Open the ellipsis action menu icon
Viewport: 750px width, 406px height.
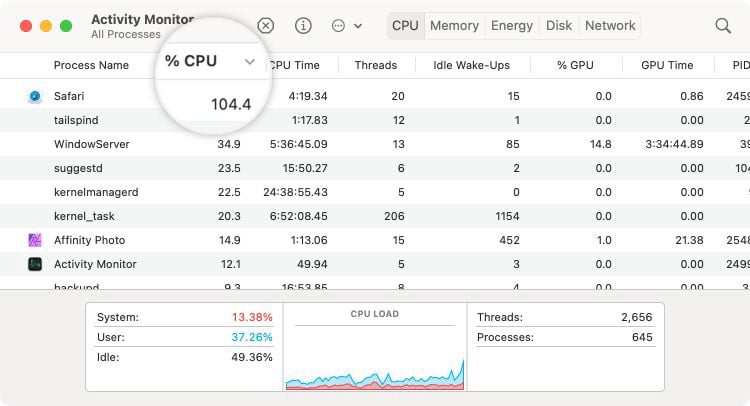point(338,26)
